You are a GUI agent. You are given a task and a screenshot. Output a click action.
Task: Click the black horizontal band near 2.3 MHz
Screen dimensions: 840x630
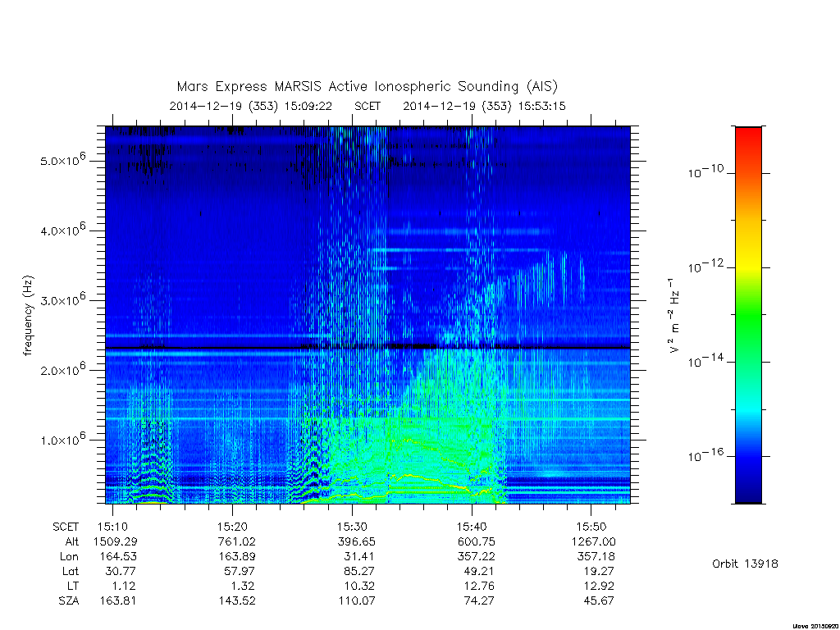tap(367, 348)
